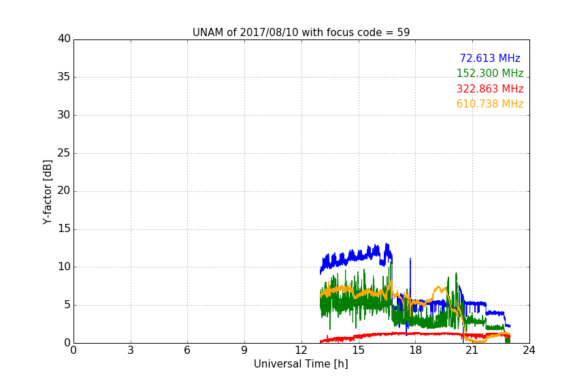Select the blue '72.613 MHz' legend label
Viewport: 588px width, 392px height.
coord(490,58)
